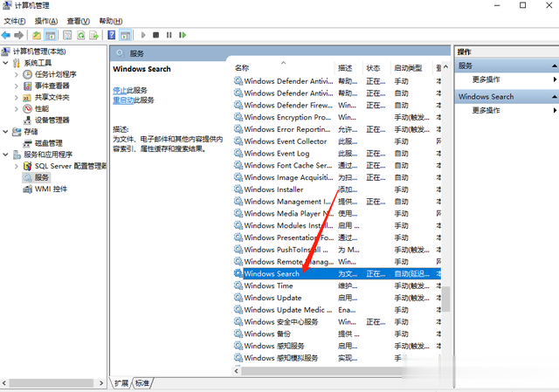Screen dimensions: 559x392
Task: Click the services list horizontal scroll-left arrow
Action: pos(237,371)
